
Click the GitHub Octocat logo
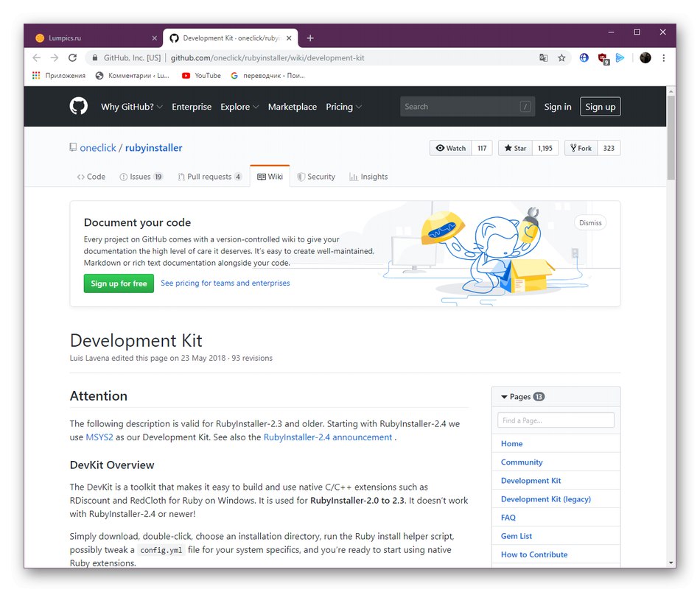point(79,107)
